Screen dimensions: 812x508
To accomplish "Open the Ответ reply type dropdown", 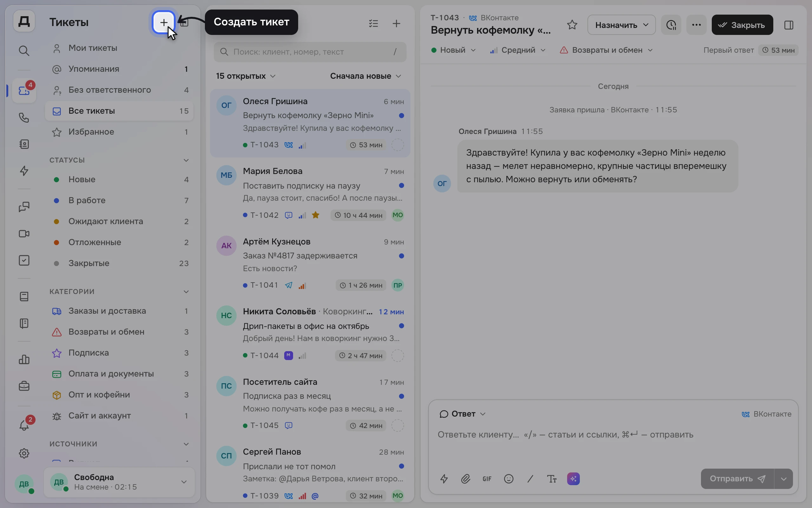I will (462, 414).
